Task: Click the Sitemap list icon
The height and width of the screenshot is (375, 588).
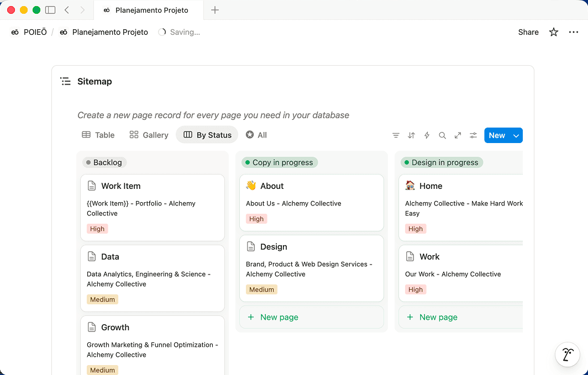Action: pos(66,81)
